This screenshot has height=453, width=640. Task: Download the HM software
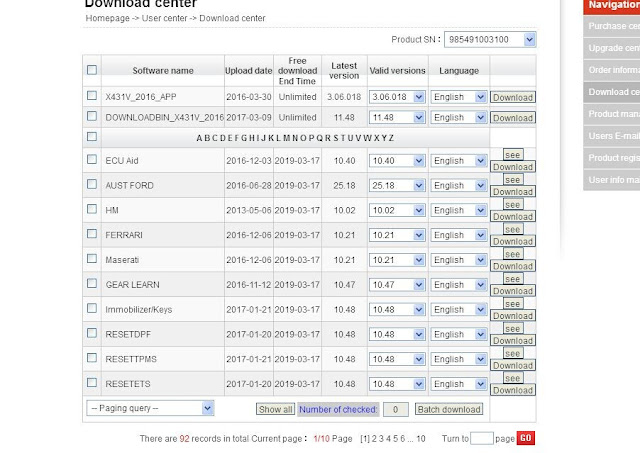pyautogui.click(x=513, y=217)
